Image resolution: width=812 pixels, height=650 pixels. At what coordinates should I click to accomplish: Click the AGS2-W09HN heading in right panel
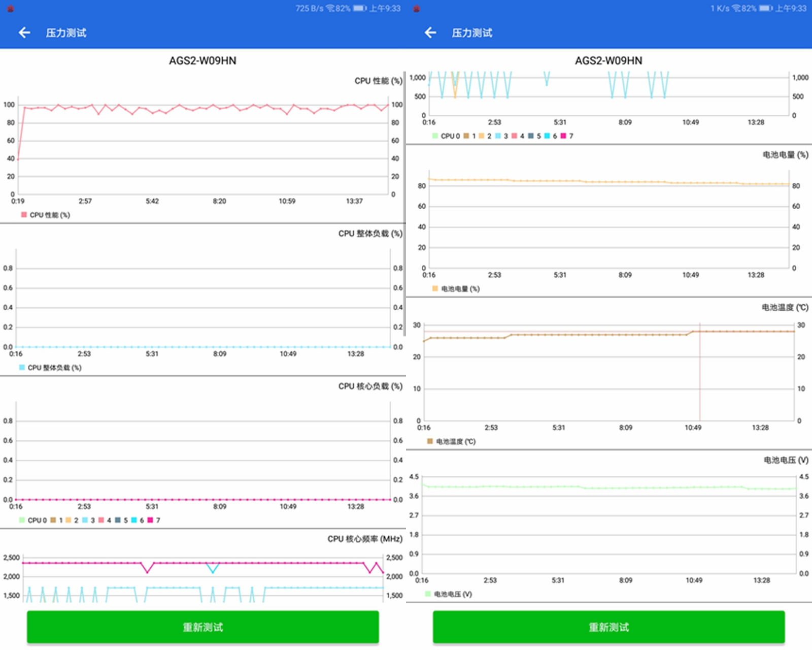tap(608, 60)
